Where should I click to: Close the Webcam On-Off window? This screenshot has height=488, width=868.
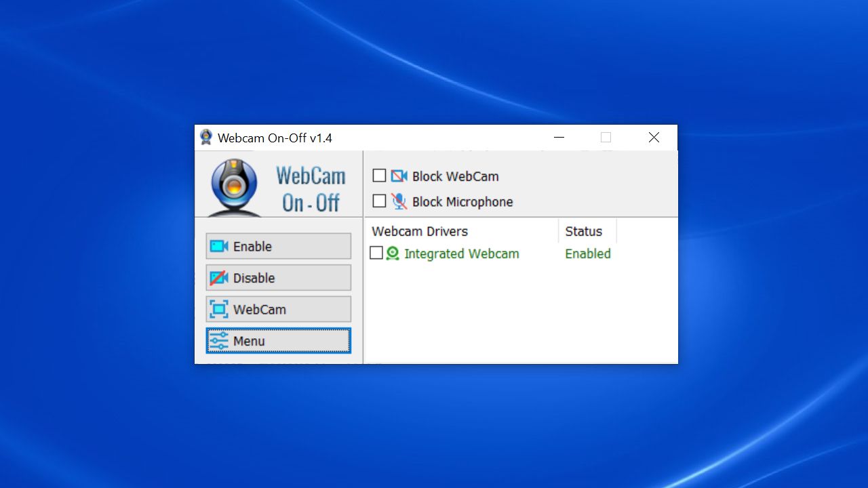coord(654,138)
